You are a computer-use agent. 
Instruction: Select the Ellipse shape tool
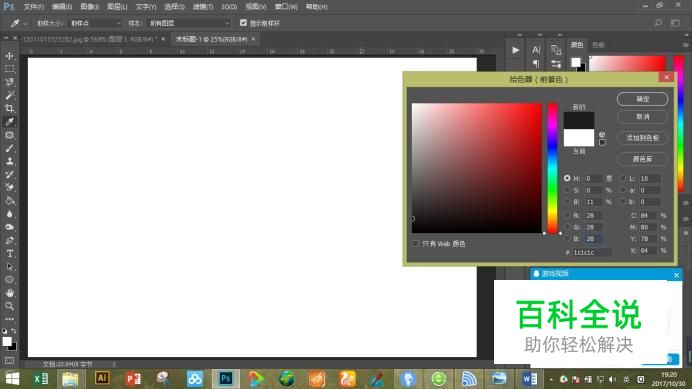click(9, 280)
